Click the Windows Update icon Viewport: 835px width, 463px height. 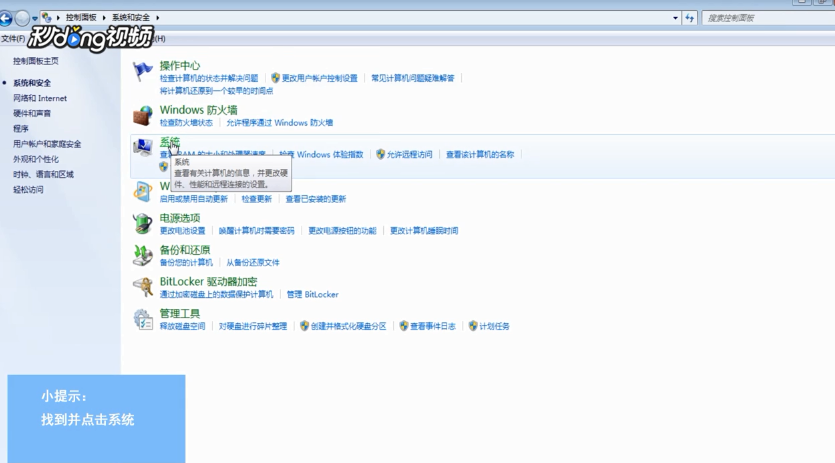pos(142,192)
